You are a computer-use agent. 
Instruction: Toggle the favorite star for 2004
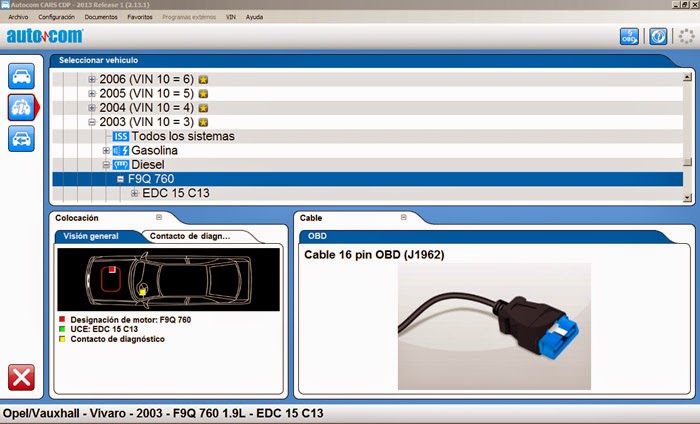(x=203, y=108)
